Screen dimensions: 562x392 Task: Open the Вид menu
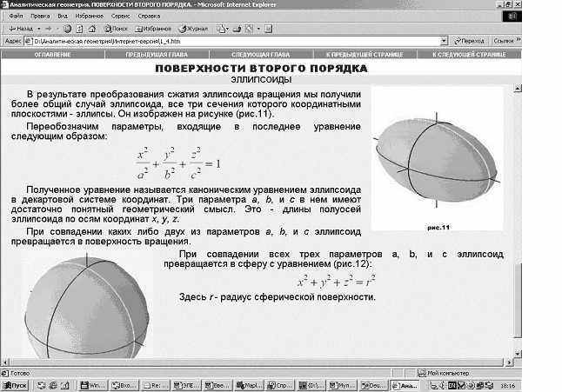tap(63, 16)
